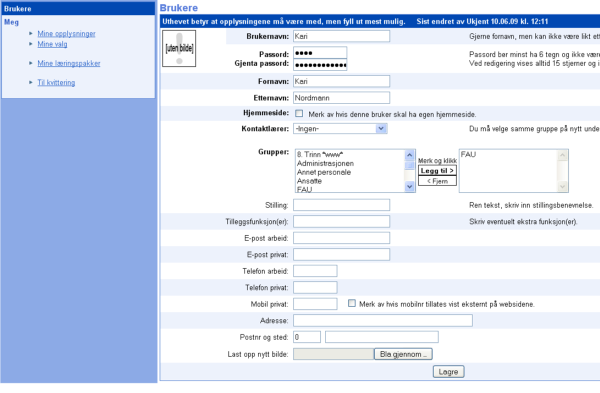The width and height of the screenshot is (600, 393).
Task: Click scroll-down arrow in Grupper list
Action: (409, 186)
